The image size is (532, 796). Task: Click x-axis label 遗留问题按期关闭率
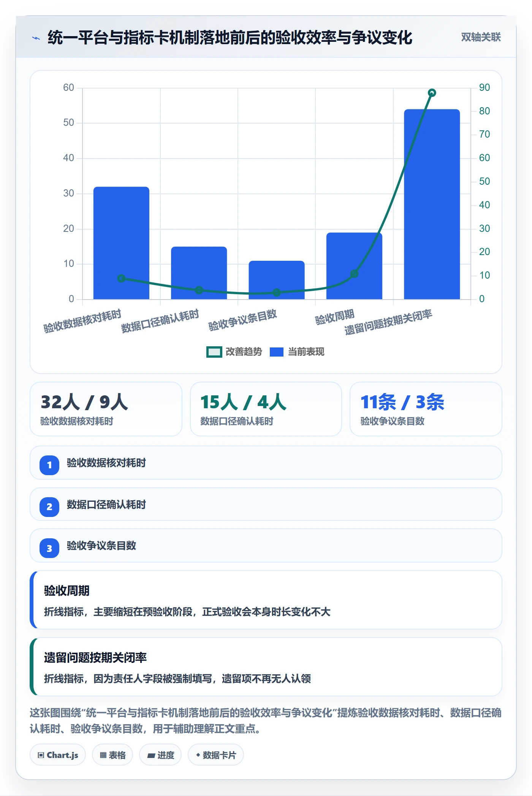(x=388, y=322)
